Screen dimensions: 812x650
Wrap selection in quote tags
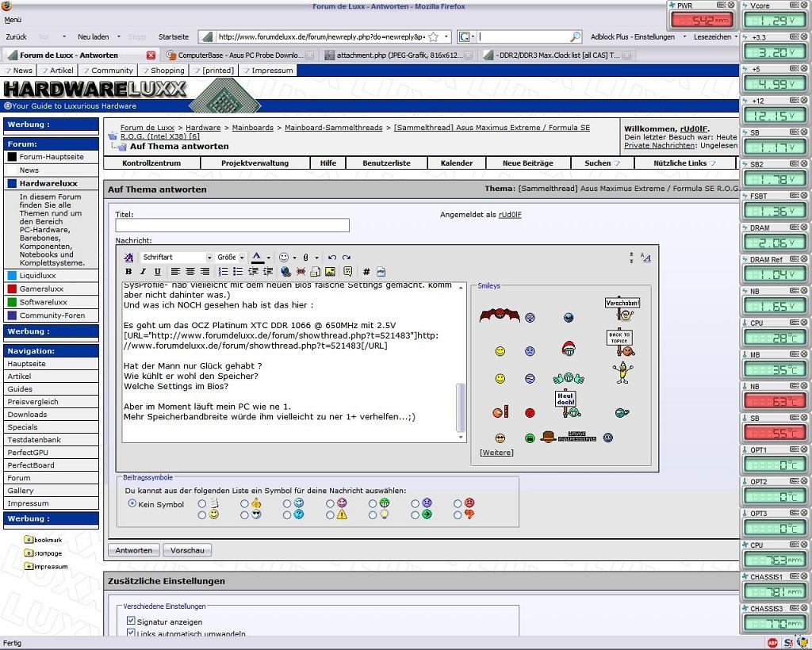pyautogui.click(x=347, y=272)
